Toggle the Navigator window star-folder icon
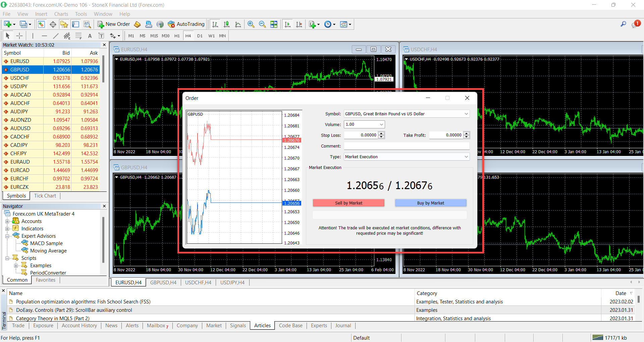644x342 pixels. tap(64, 24)
